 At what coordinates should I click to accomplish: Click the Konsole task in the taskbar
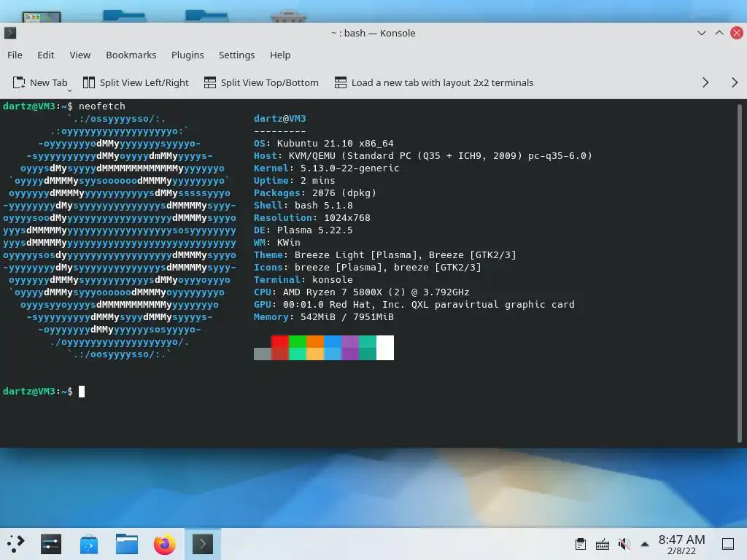203,544
